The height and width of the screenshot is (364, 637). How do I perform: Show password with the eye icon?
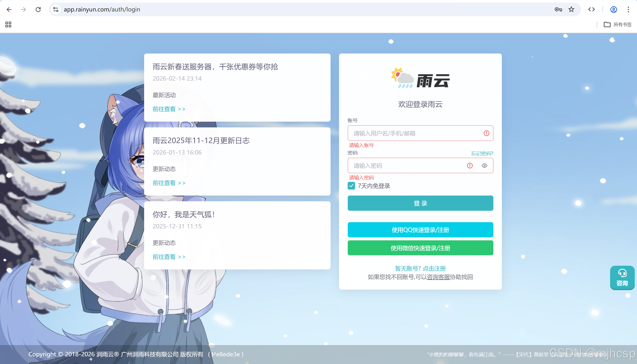coord(484,165)
